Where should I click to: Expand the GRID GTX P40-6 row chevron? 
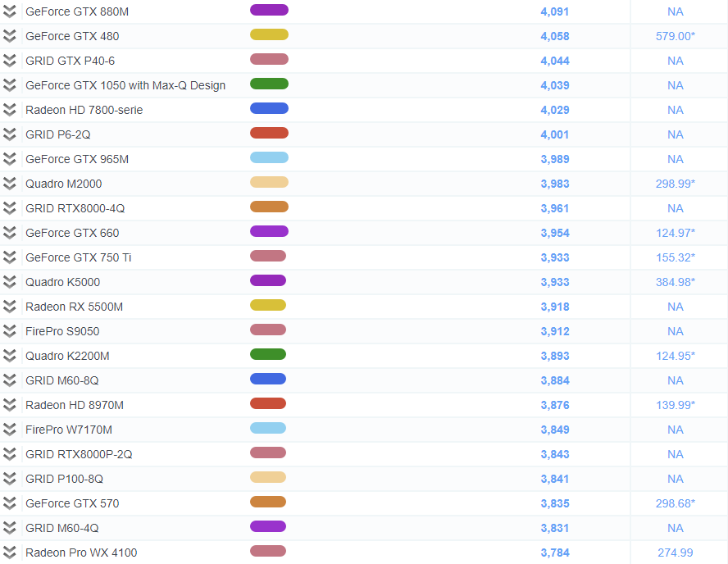coord(9,61)
